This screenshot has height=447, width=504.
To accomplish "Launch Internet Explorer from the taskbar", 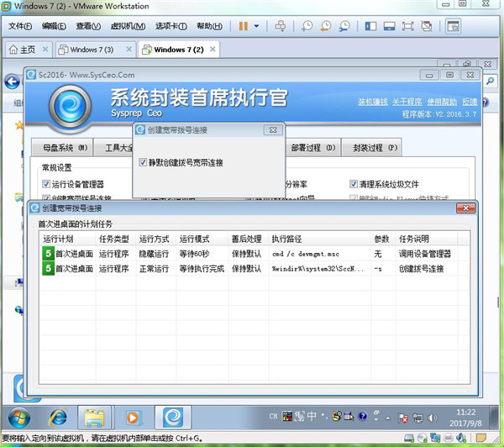I will [x=58, y=418].
